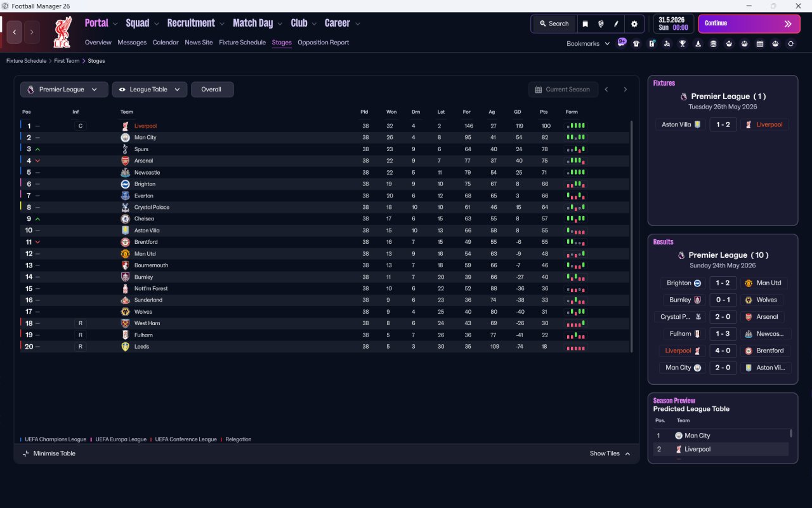Viewport: 812px width, 508px height.
Task: Click the trophy icon in bookmarks bar
Action: click(x=683, y=44)
